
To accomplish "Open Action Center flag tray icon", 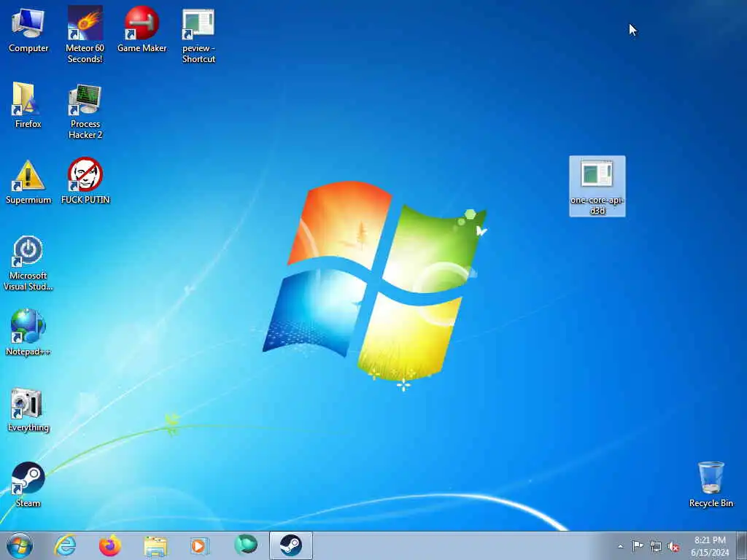I will (638, 545).
